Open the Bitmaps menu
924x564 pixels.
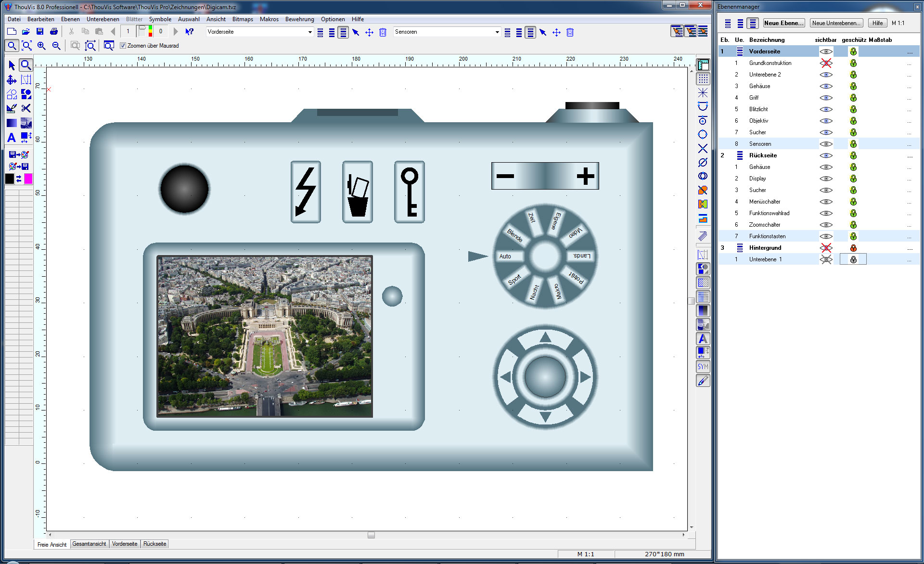pyautogui.click(x=243, y=19)
